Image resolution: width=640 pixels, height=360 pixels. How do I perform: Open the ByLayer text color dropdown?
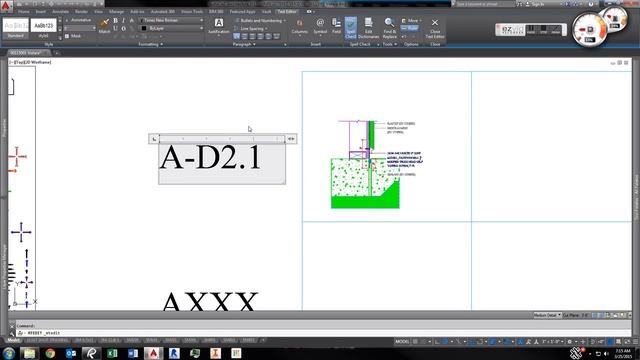(x=172, y=28)
